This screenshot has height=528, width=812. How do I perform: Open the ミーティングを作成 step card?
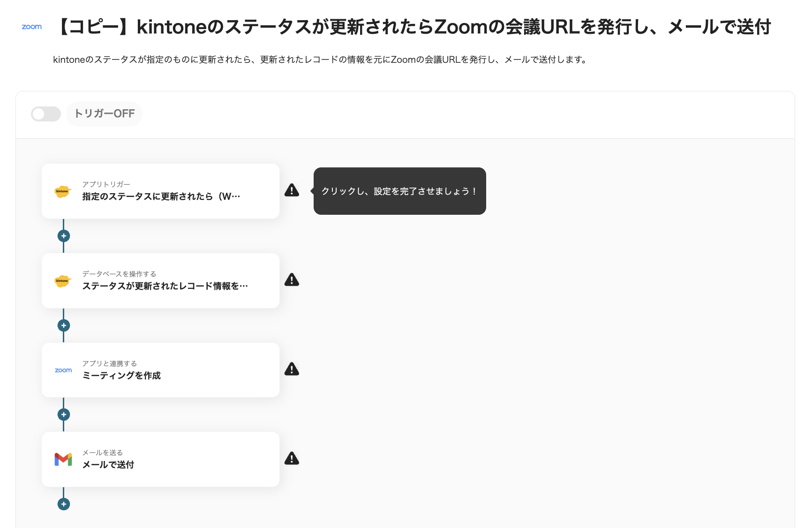click(161, 370)
